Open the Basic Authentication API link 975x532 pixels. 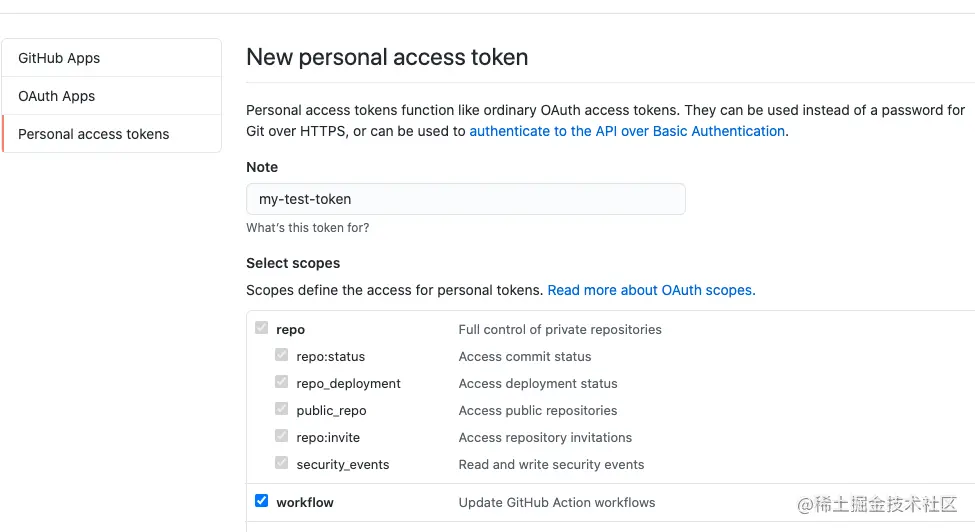coord(627,131)
